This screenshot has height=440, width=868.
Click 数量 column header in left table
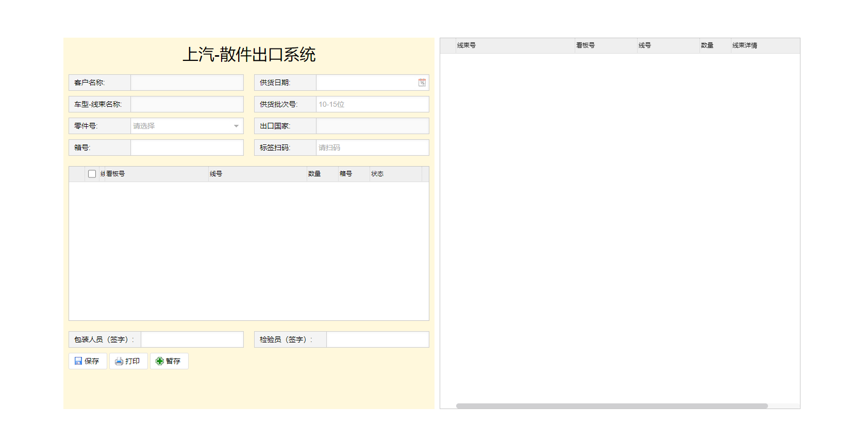point(323,174)
